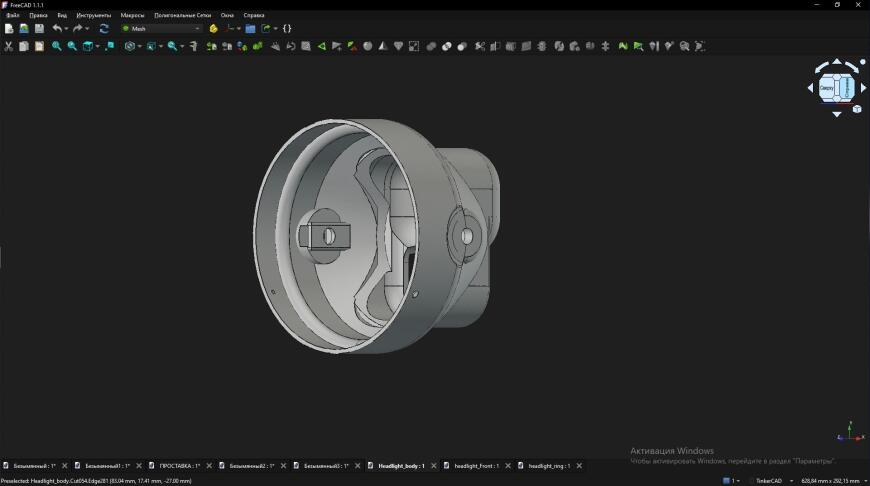Rotate view down with navigation cube arrow
The image size is (870, 486).
837,114
